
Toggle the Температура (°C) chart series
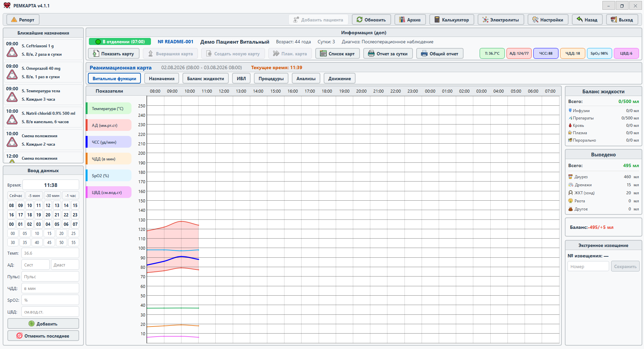click(x=109, y=108)
